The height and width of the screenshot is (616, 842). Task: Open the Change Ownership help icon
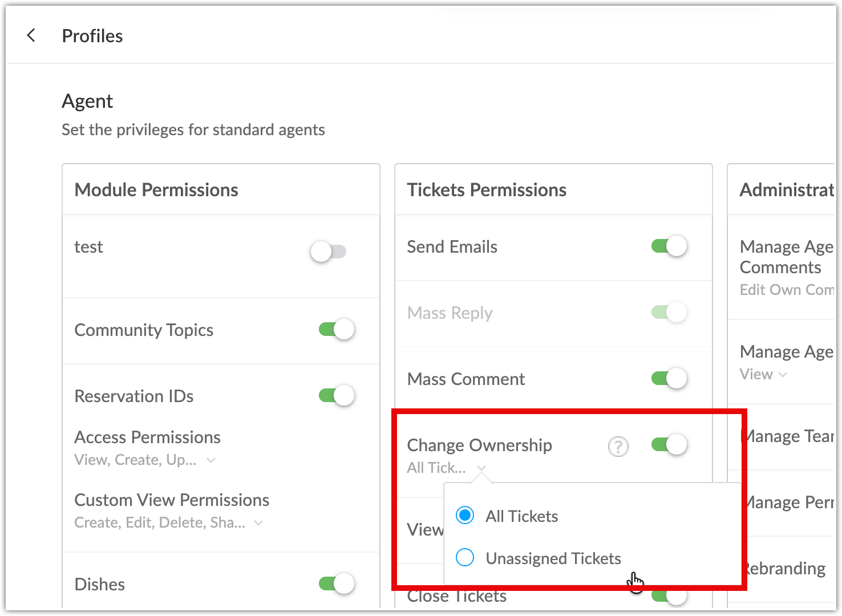pos(618,447)
